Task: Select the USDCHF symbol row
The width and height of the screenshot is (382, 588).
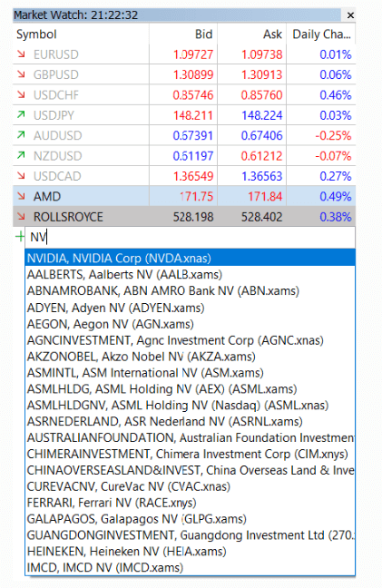Action: coord(184,95)
